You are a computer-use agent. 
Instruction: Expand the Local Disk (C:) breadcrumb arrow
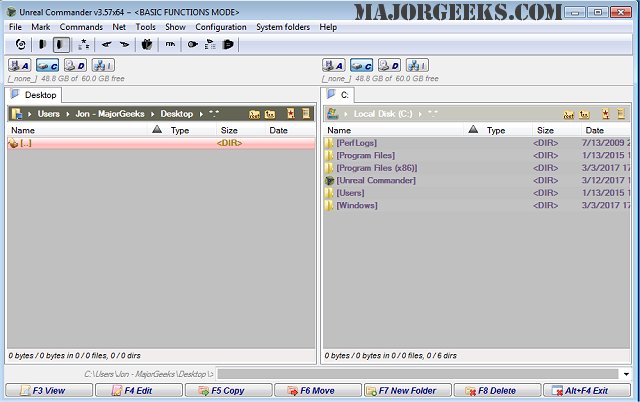423,115
